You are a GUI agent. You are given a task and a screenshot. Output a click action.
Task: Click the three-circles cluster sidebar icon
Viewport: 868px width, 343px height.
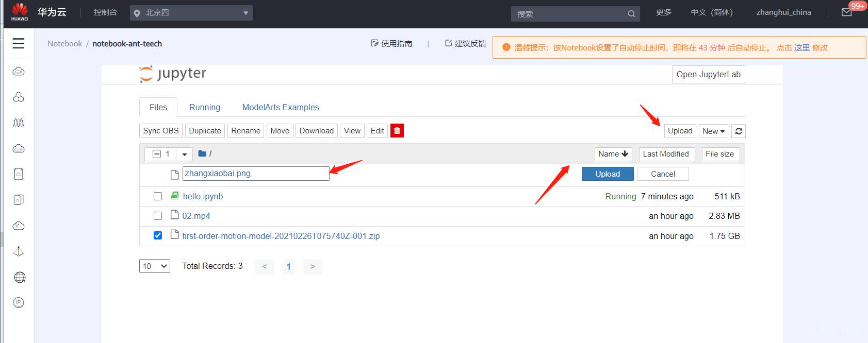[x=19, y=97]
